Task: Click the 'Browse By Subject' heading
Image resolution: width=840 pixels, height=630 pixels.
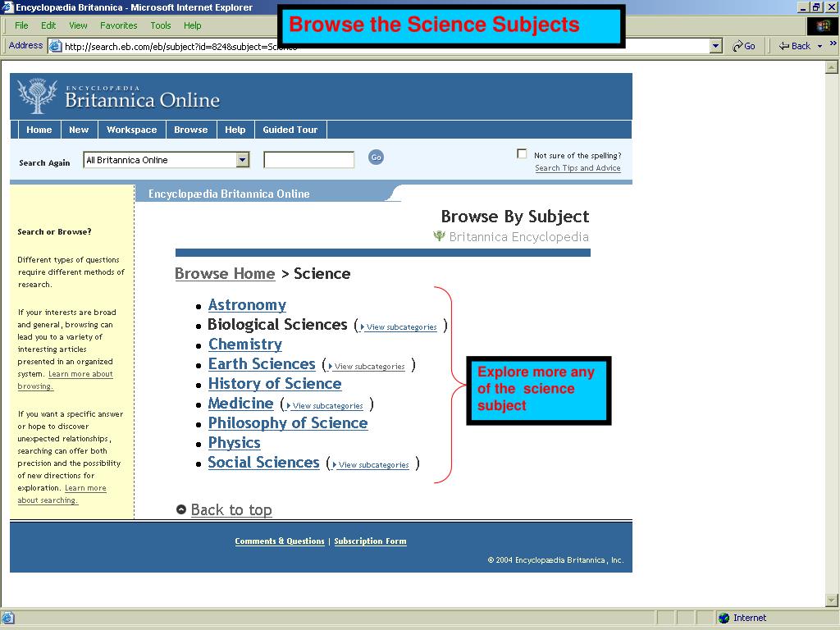Action: [515, 217]
